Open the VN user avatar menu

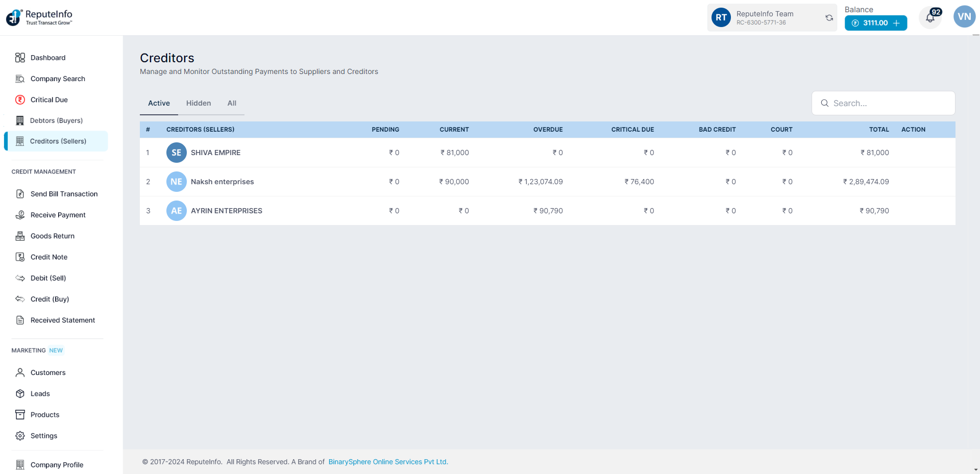pos(964,17)
